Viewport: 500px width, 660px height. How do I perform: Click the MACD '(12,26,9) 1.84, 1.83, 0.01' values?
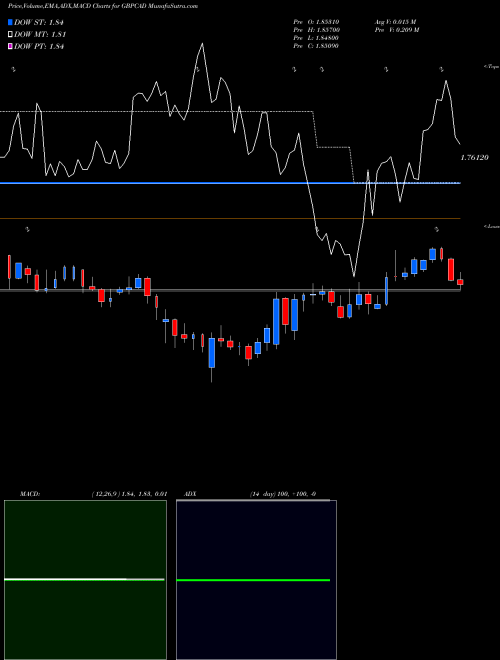click(129, 494)
